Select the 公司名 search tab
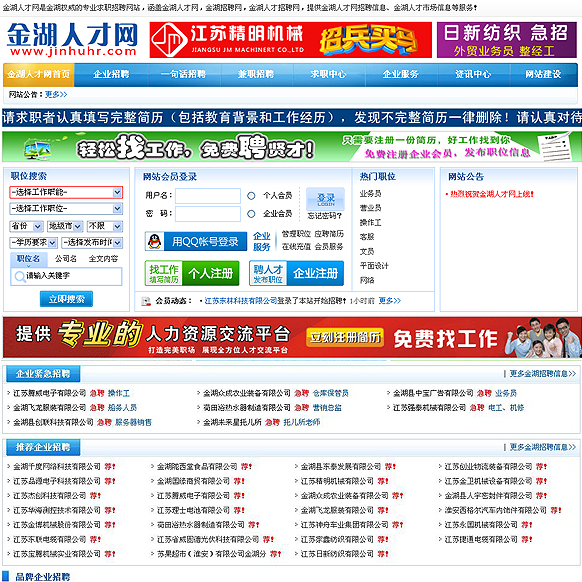 [66, 259]
